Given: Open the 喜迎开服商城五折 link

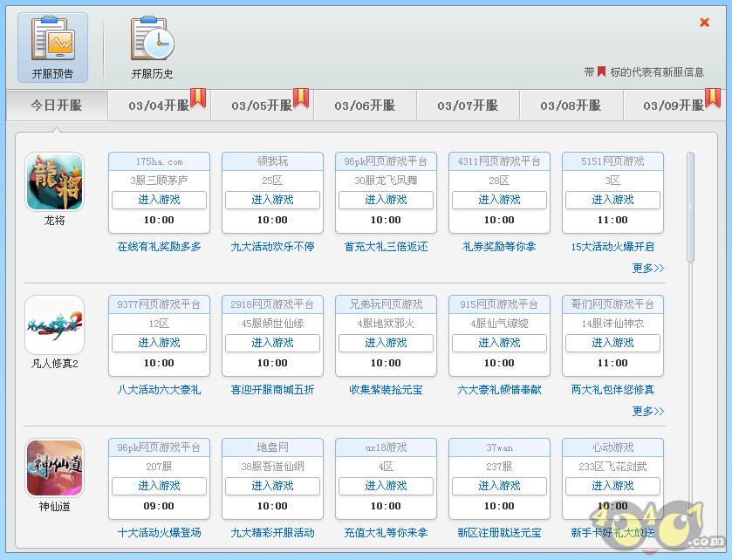Looking at the screenshot, I should 272,390.
